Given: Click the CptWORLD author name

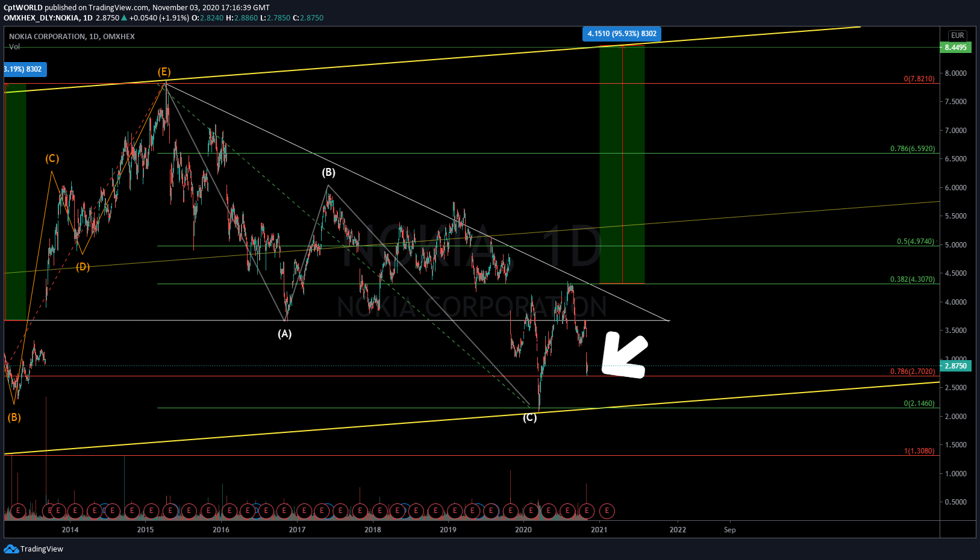Looking at the screenshot, I should (23, 8).
